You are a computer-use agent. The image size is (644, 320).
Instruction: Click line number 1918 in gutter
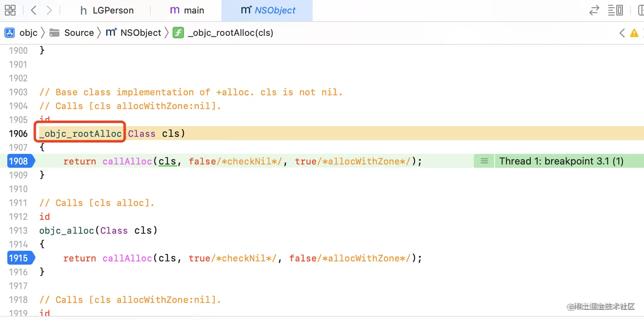[x=18, y=300]
